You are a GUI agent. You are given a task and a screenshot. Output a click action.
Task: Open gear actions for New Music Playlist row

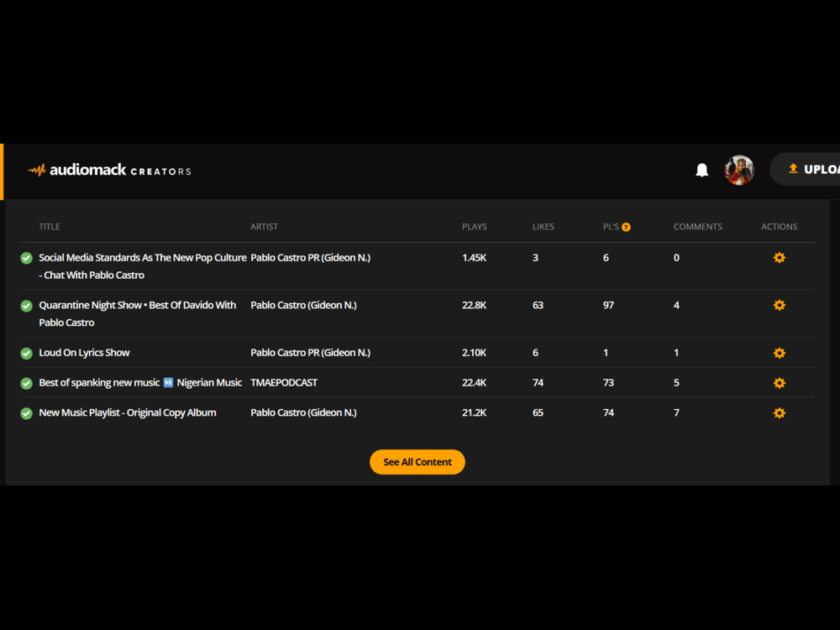pos(780,413)
